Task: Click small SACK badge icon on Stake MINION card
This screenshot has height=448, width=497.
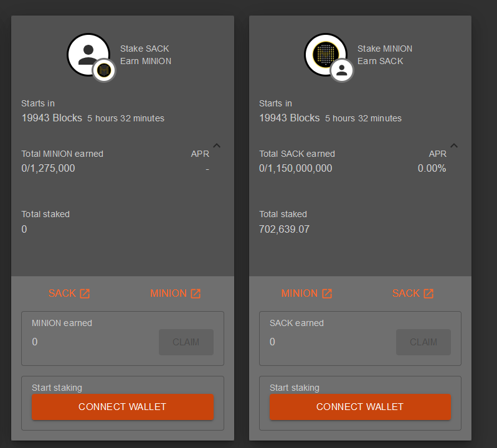Action: 341,70
